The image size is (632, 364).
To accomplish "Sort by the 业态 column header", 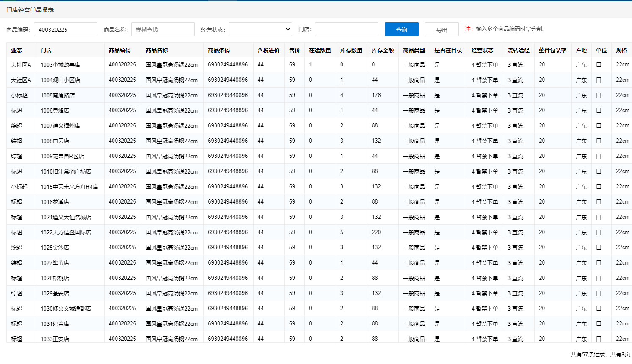I will pyautogui.click(x=17, y=50).
